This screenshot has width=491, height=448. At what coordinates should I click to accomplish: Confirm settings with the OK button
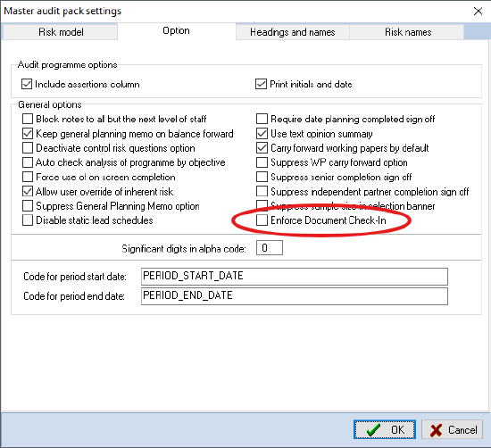[x=385, y=429]
